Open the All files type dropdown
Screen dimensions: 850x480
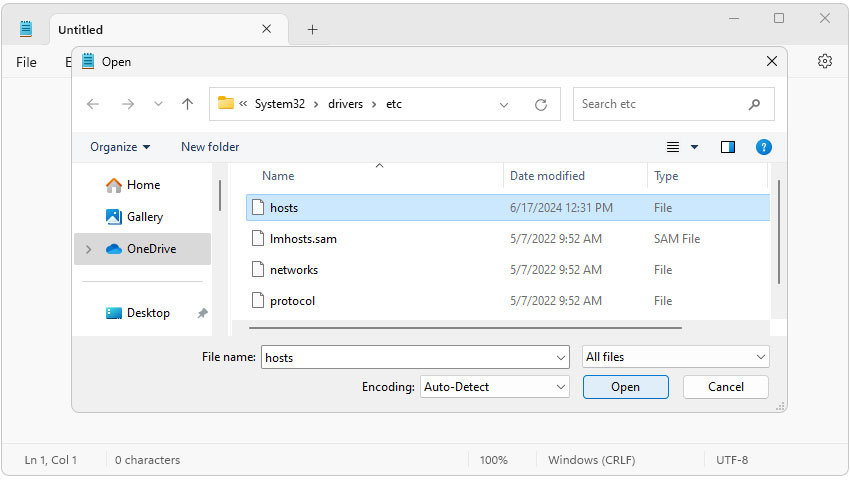click(x=675, y=357)
